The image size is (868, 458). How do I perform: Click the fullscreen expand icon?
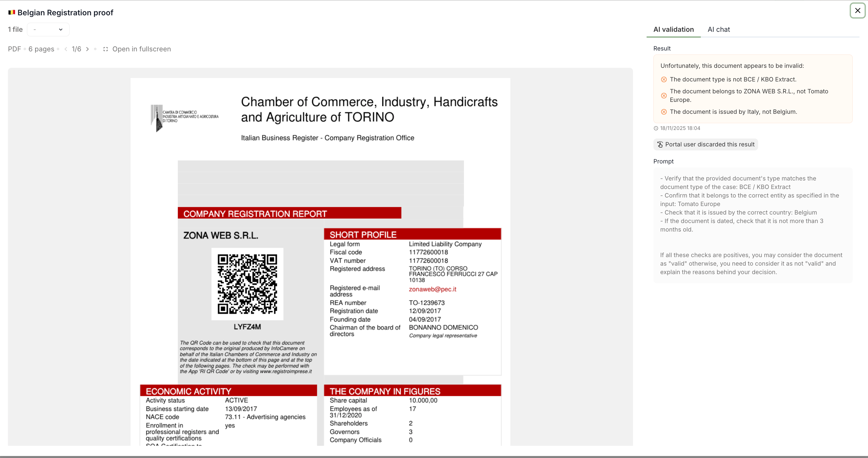[x=106, y=49]
